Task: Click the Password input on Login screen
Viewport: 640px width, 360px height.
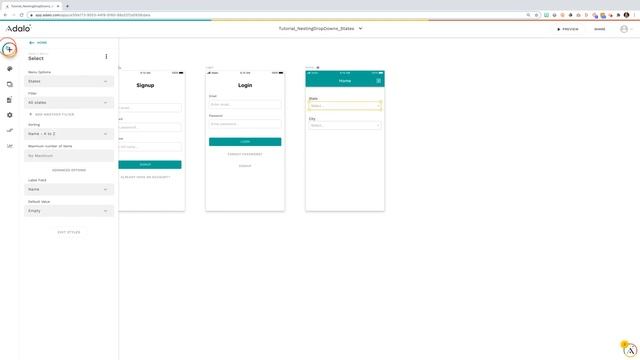Action: [x=245, y=124]
